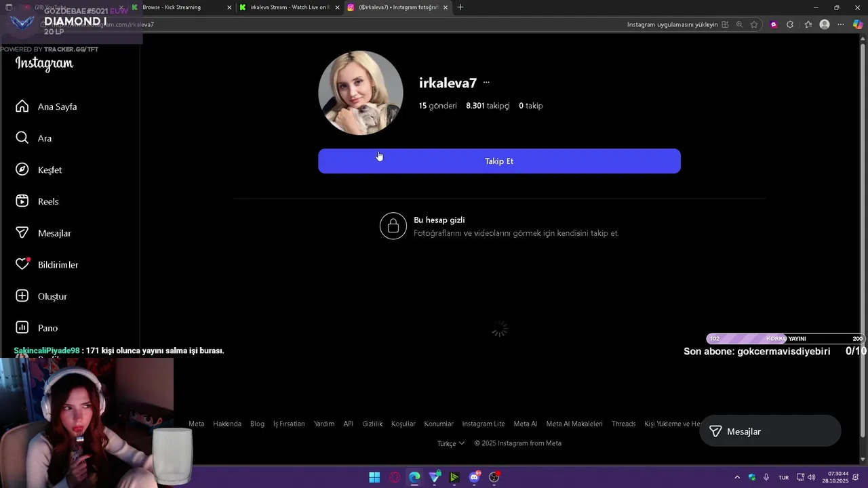The width and height of the screenshot is (868, 488).
Task: Open Ana Sayfa home icon in sidebar
Action: coord(22,106)
